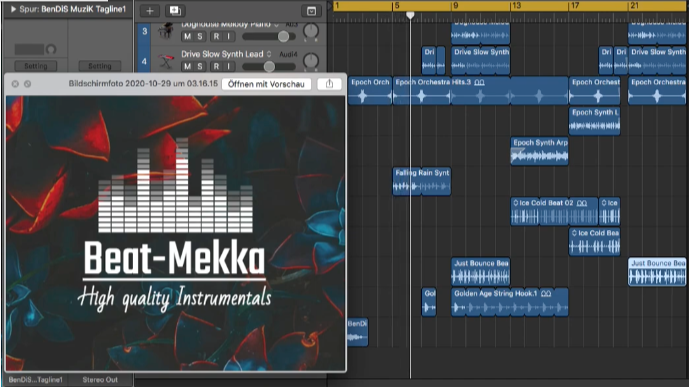Select the Ice Cold Beat 02 region
This screenshot has height=387, width=689.
(x=554, y=211)
